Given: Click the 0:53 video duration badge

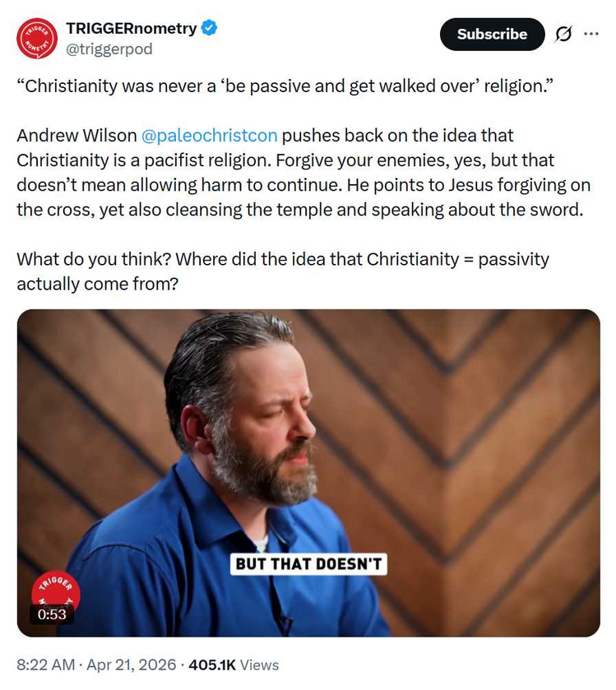Looking at the screenshot, I should (x=52, y=614).
